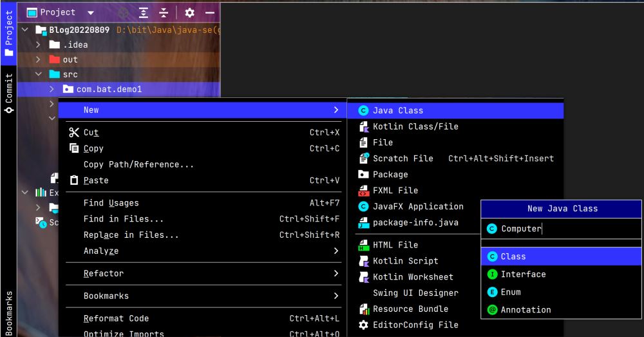644x337 pixels.
Task: Click the Expand All icon in Project toolbar
Action: (x=144, y=13)
